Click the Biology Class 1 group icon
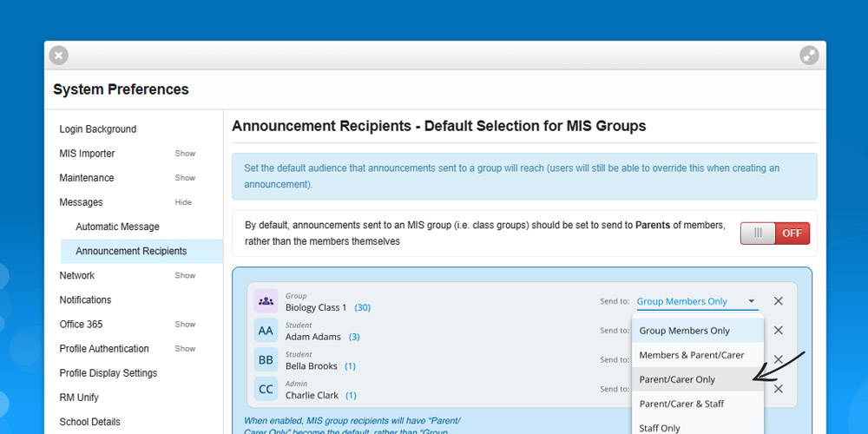 click(266, 301)
